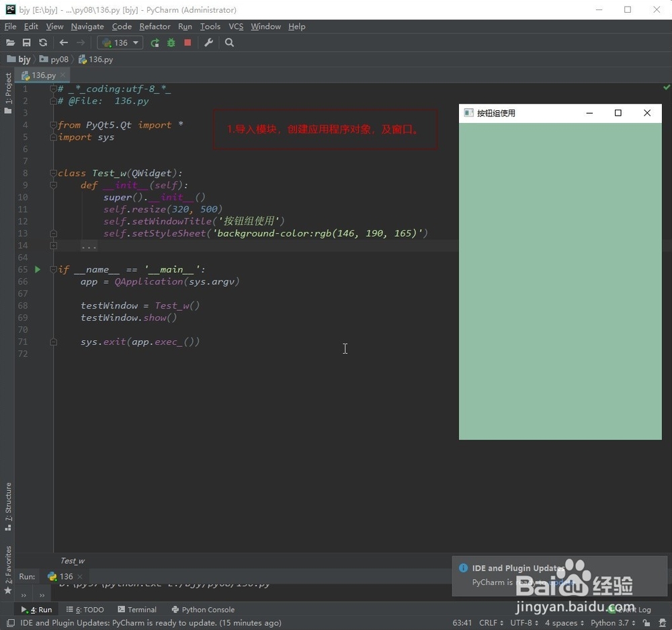Screen dimensions: 672x630
Task: Collapse the header comment fold on line 1
Action: [x=53, y=89]
